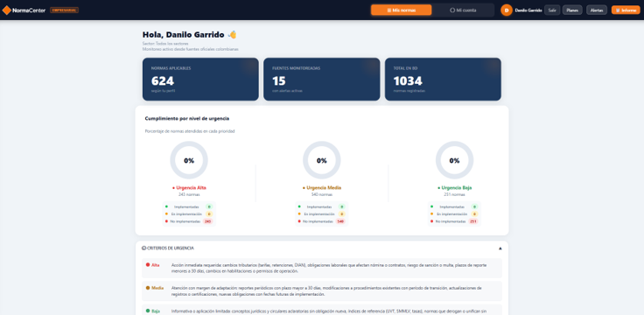Viewport: 644px width, 315px height.
Task: Click the Danilo Garrido username in header
Action: (528, 10)
